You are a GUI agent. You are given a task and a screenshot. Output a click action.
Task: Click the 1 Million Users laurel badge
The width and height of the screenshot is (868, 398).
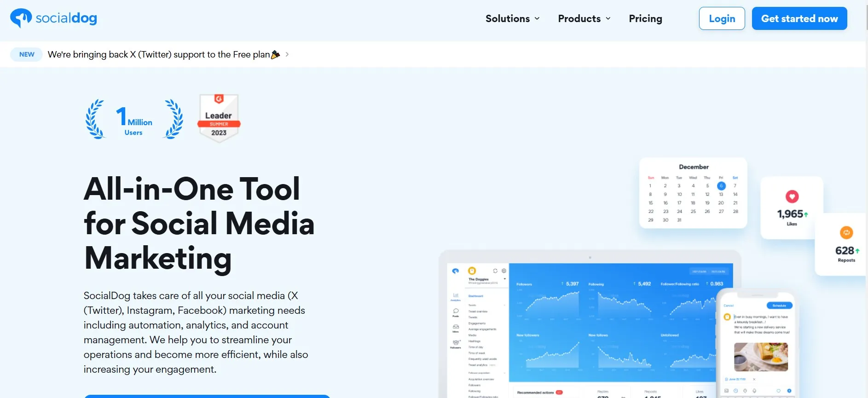tap(134, 119)
